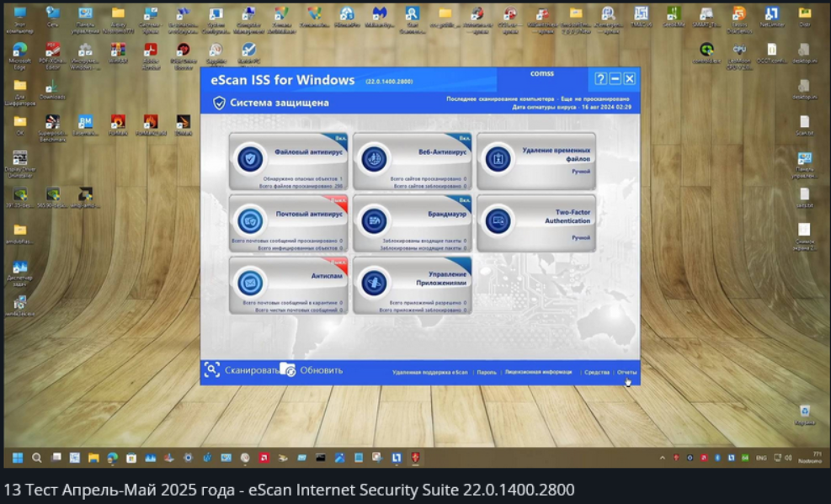Open the Сеть desktop icon
Viewport: 831px width, 504px height.
[x=52, y=13]
